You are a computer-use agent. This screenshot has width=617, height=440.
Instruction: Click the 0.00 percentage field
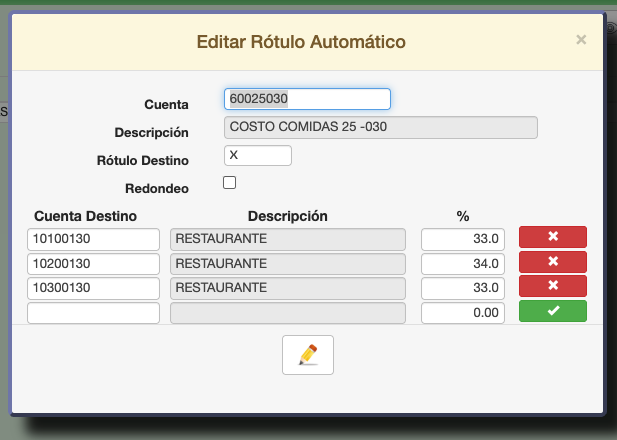pyautogui.click(x=463, y=313)
